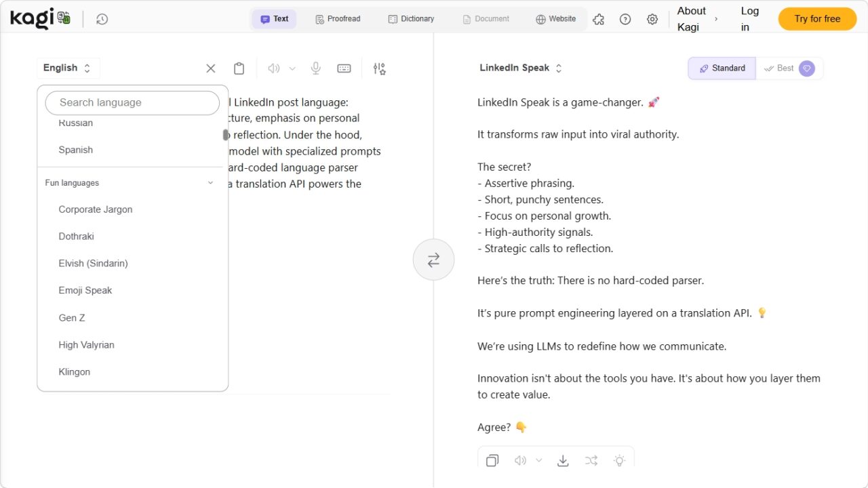The width and height of the screenshot is (868, 488).
Task: Switch to the Best quality mode
Action: [x=787, y=68]
